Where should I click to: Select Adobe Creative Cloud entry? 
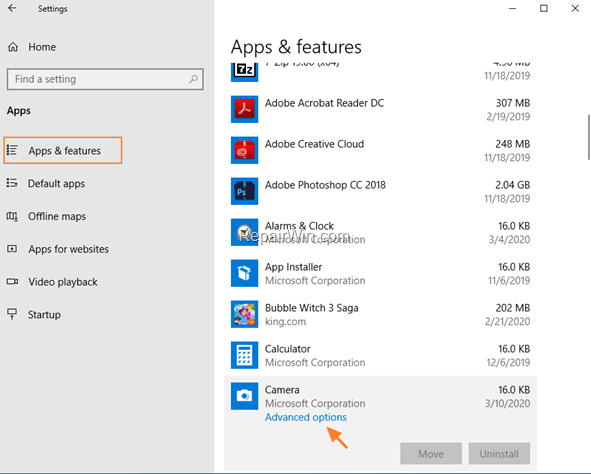[x=380, y=150]
